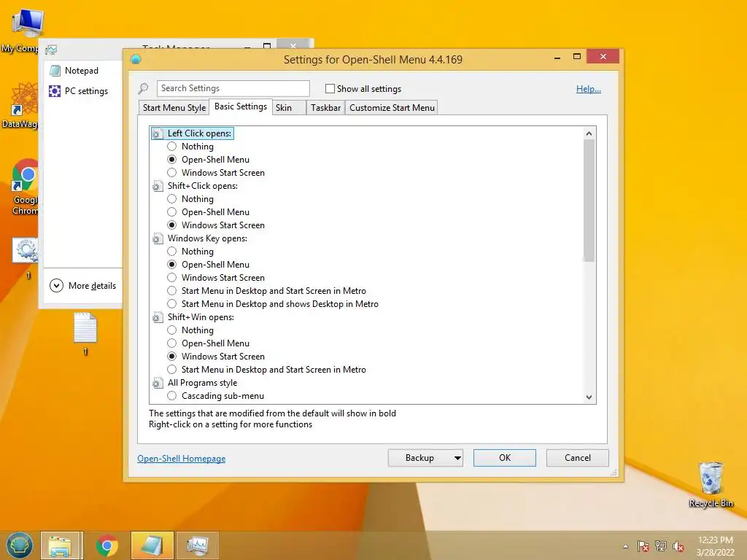Open the Backup button dropdown arrow
The height and width of the screenshot is (560, 747).
pos(457,458)
